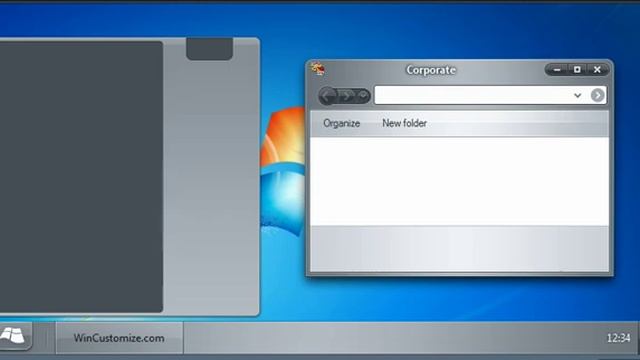Maximize the Corporate window
Image resolution: width=640 pixels, height=360 pixels.
577,70
